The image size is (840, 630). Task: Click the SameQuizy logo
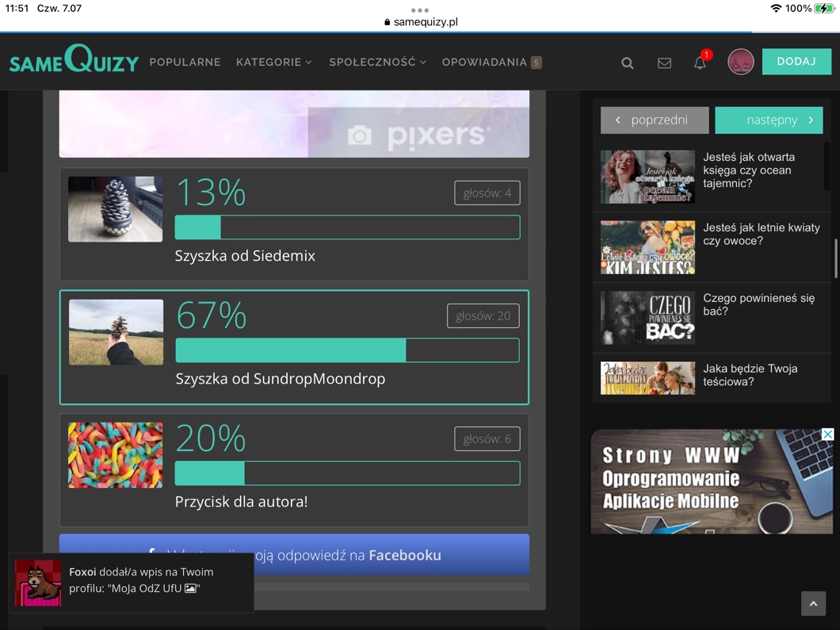tap(74, 60)
